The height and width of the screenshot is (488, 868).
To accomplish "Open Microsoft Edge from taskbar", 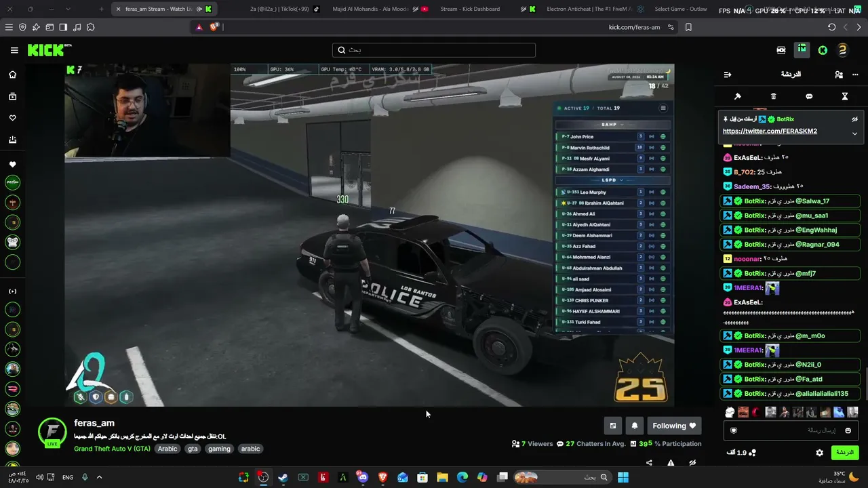I will coord(462,477).
